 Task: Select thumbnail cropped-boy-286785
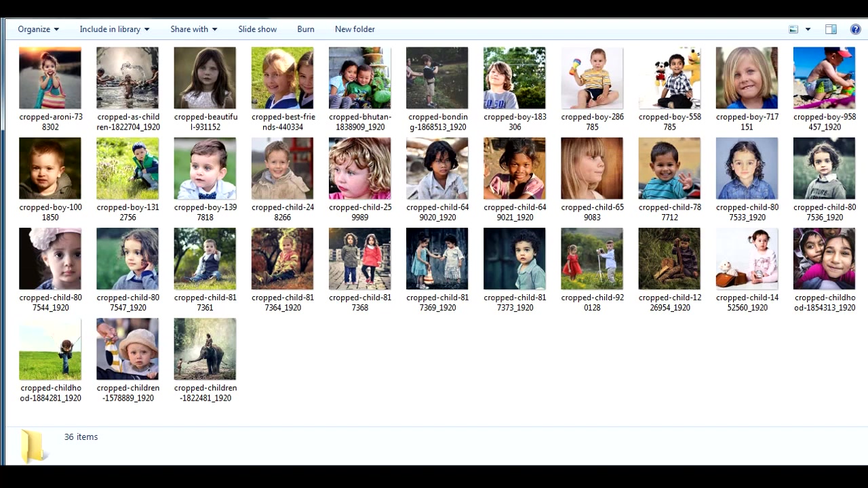[592, 77]
